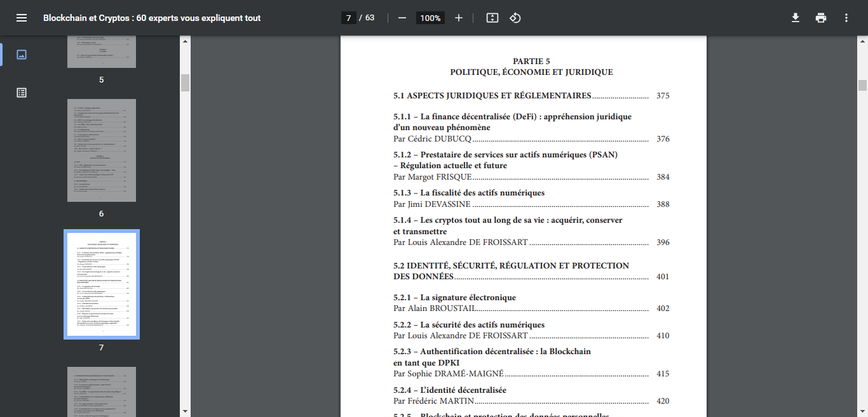Zoom in with the plus icon

[x=459, y=18]
